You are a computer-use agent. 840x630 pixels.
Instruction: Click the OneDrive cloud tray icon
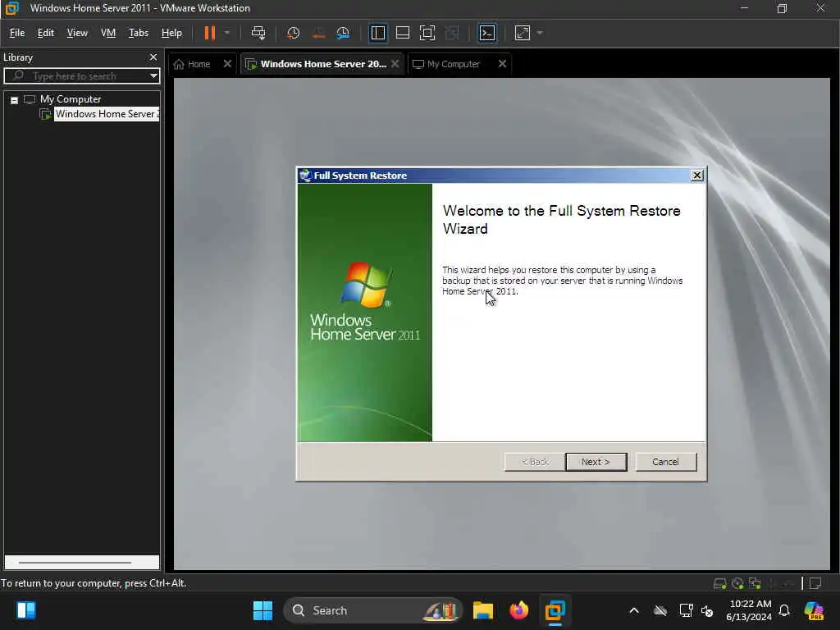pyautogui.click(x=660, y=610)
